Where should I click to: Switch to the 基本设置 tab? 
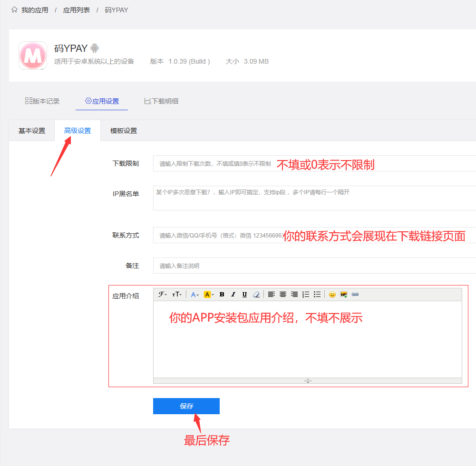click(32, 131)
